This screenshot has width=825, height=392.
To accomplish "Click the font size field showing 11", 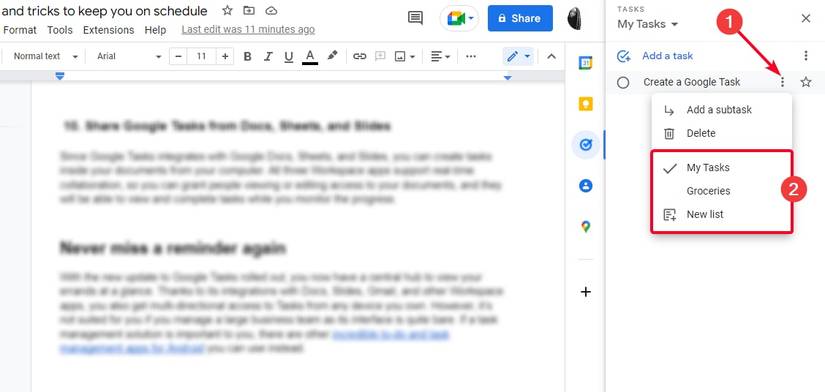I will tap(202, 56).
